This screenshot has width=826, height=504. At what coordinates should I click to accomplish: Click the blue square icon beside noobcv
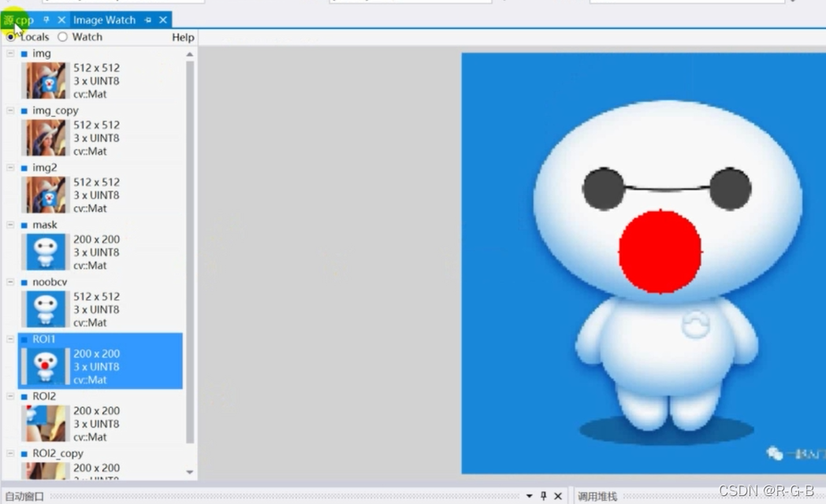coord(24,283)
